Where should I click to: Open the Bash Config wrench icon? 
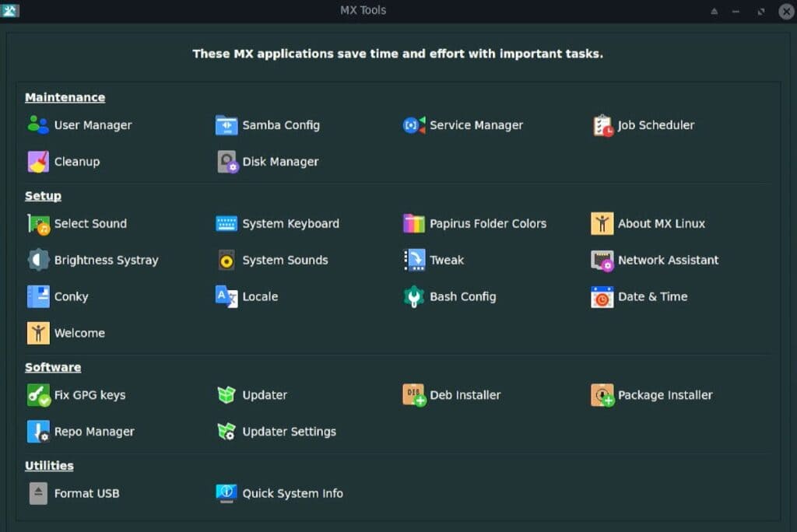coord(414,297)
